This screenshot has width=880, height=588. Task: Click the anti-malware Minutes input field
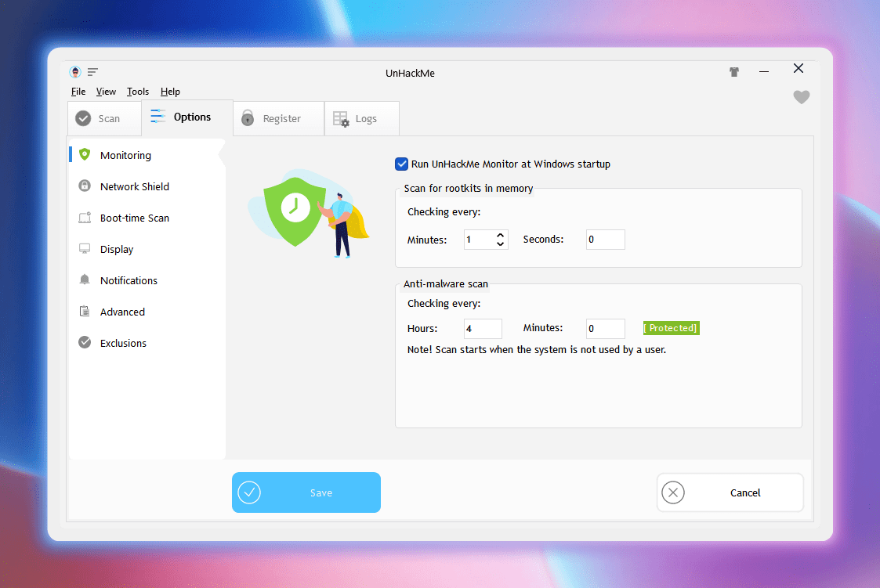(606, 329)
